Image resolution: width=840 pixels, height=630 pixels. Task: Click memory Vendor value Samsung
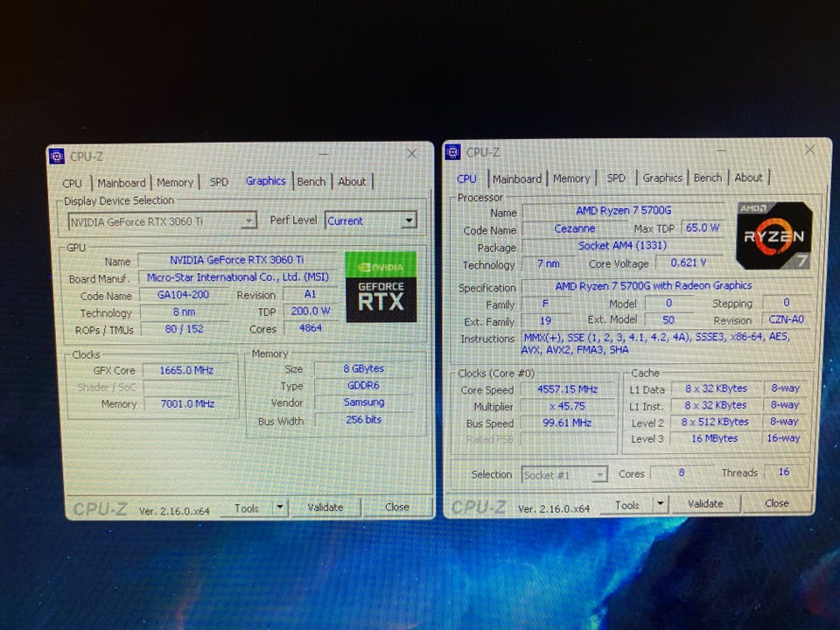(364, 402)
